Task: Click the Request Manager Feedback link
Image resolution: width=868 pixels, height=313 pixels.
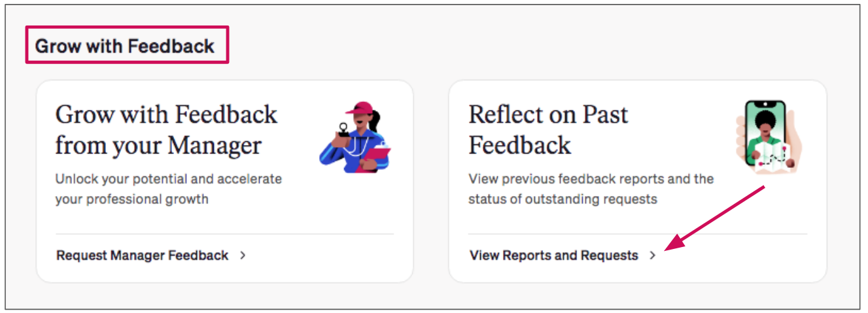Action: tap(143, 255)
